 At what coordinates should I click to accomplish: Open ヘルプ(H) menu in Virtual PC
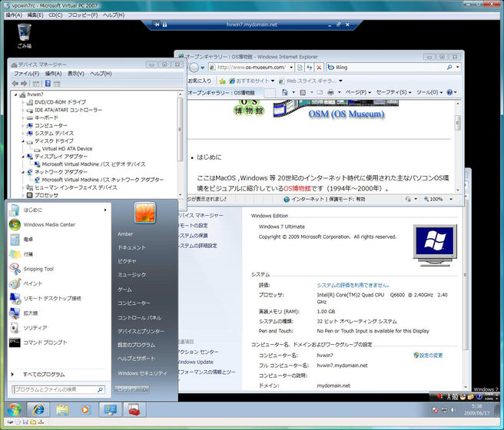114,15
